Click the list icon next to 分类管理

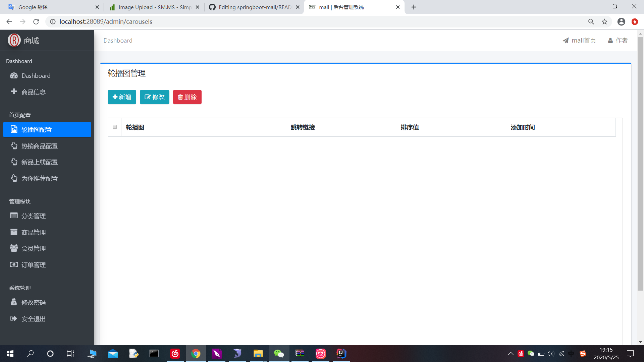[14, 216]
